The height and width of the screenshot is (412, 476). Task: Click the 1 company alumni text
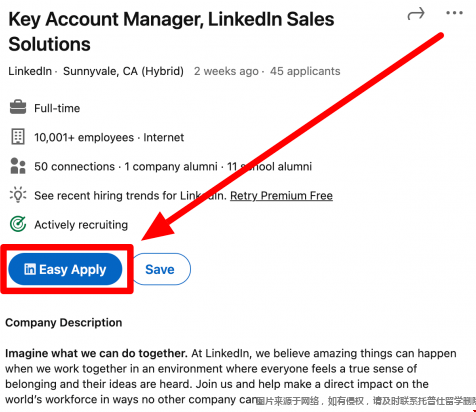click(171, 166)
